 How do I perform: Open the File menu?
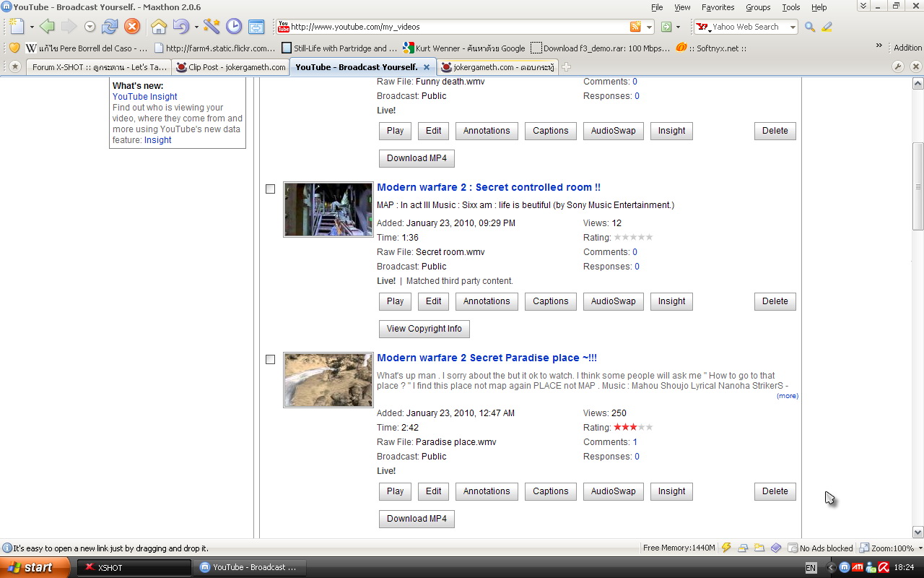(x=657, y=7)
